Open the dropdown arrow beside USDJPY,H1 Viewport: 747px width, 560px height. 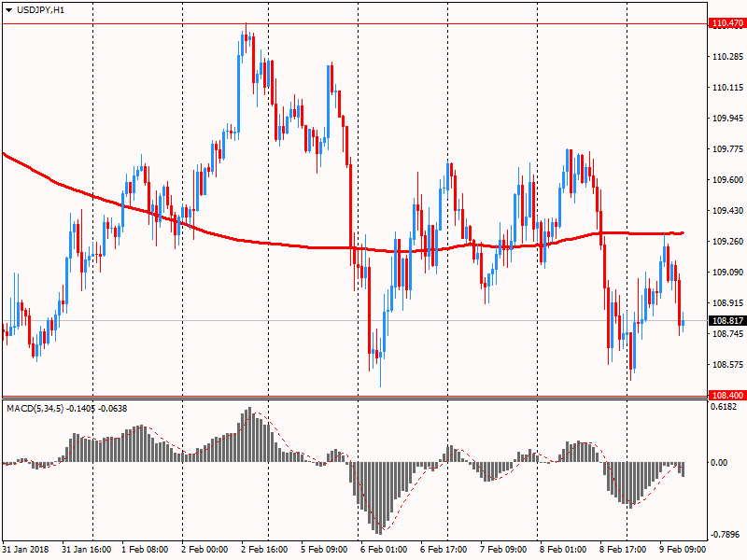click(8, 9)
